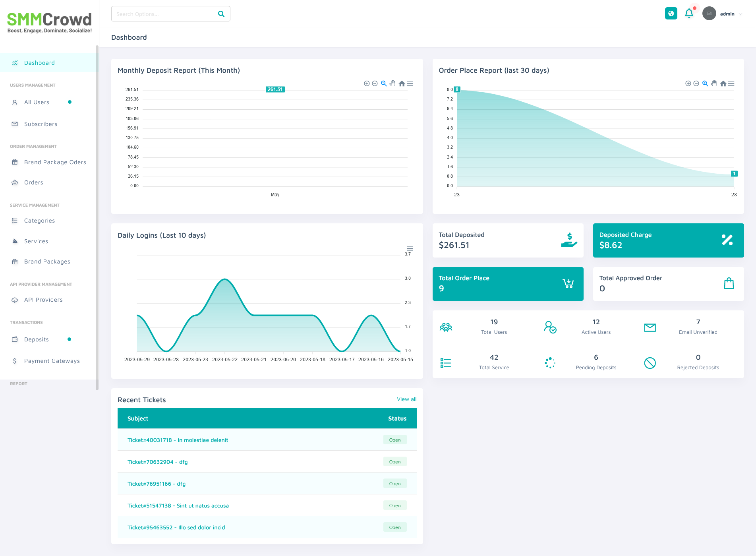
Task: Open the Monthly Deposit chart hamburger menu
Action: coord(410,83)
